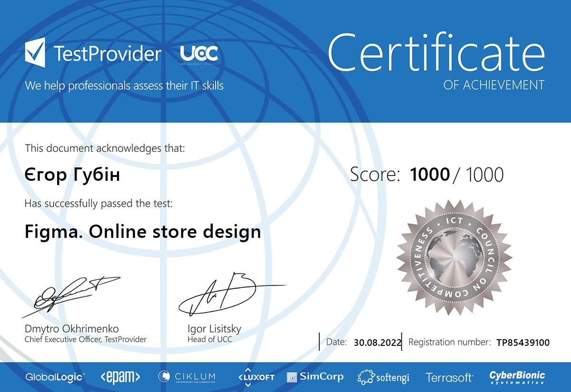Click the tagline "We help professionals assess their IT skills"

click(124, 86)
